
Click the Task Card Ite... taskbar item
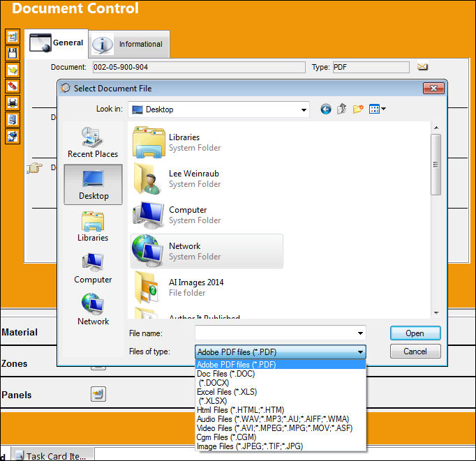click(52, 455)
